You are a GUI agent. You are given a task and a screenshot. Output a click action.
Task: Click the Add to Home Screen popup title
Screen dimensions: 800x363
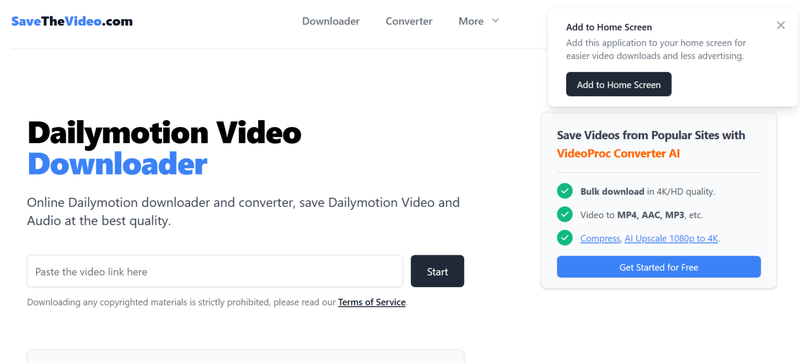click(609, 27)
